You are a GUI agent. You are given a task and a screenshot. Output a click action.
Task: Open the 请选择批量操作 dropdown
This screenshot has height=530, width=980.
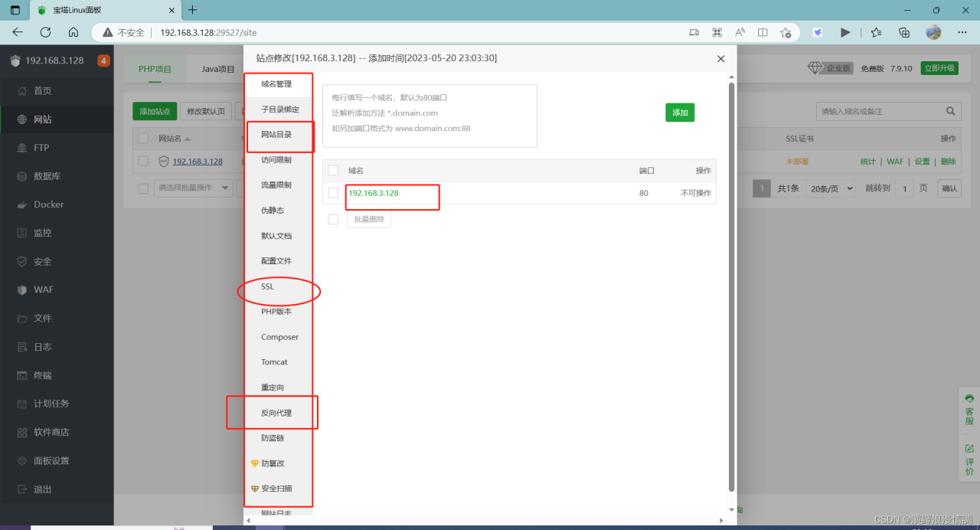(193, 188)
